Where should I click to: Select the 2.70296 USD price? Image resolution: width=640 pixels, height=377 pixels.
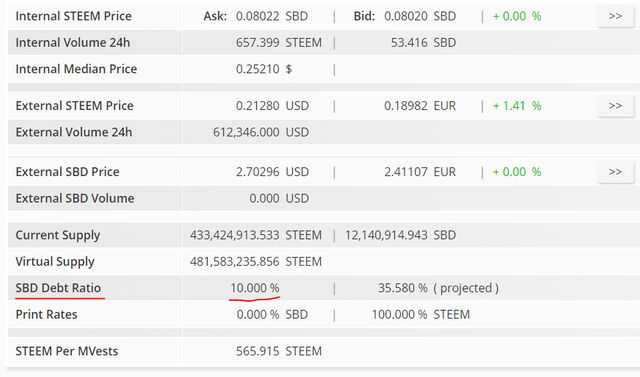(x=272, y=172)
